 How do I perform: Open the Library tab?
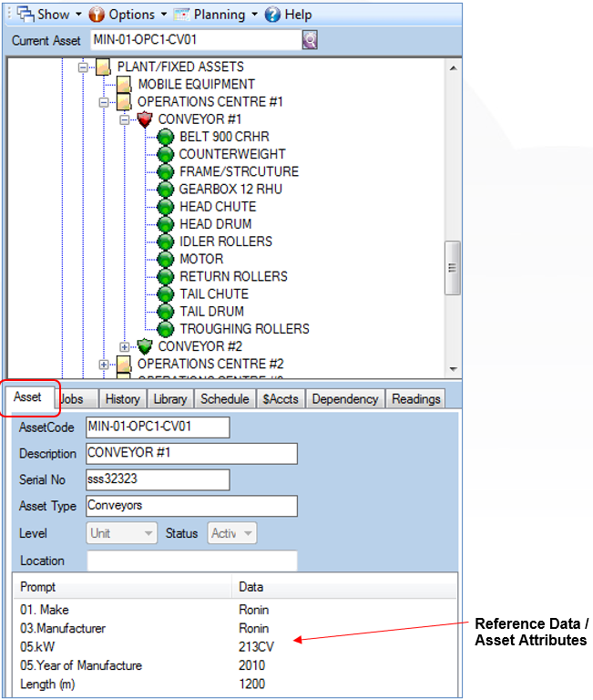[x=170, y=398]
